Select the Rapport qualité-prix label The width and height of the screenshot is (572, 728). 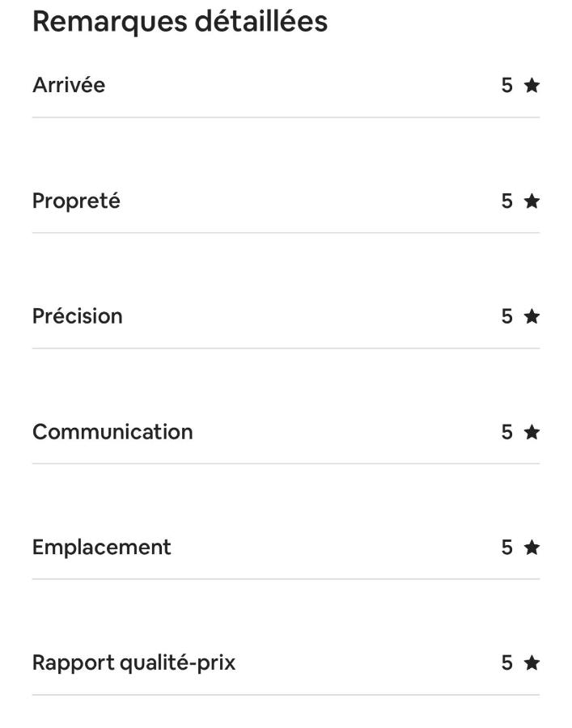coord(134,663)
